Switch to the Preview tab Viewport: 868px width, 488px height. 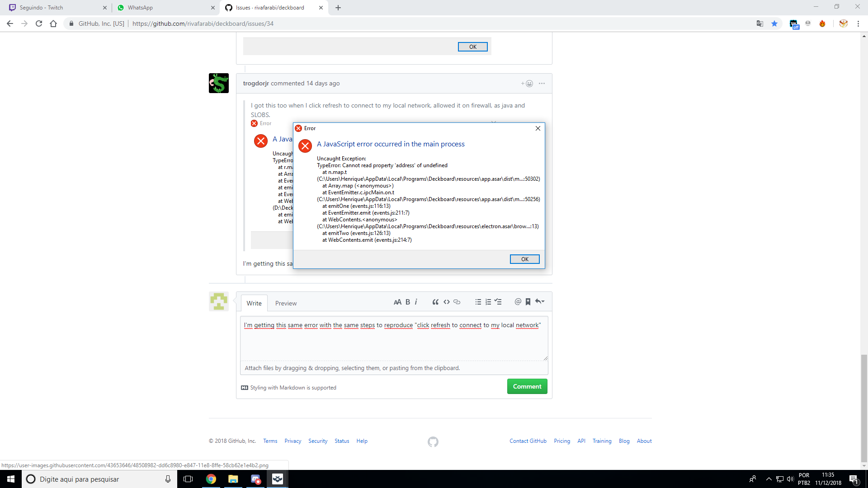pos(286,303)
